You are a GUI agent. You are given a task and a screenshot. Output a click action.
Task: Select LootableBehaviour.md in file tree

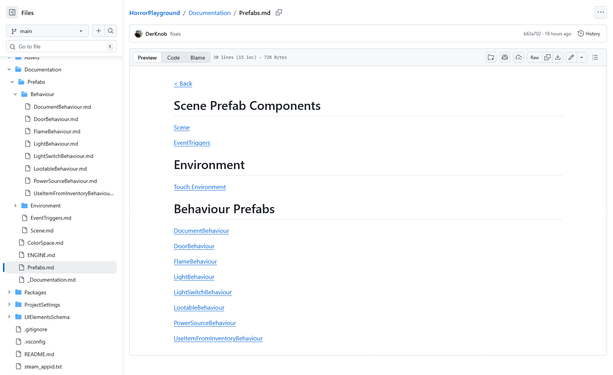point(60,169)
